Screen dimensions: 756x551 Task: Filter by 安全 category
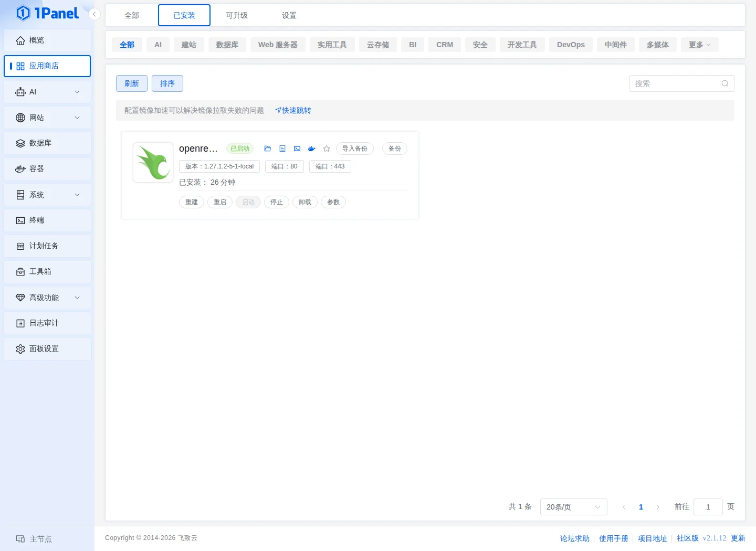pyautogui.click(x=480, y=45)
